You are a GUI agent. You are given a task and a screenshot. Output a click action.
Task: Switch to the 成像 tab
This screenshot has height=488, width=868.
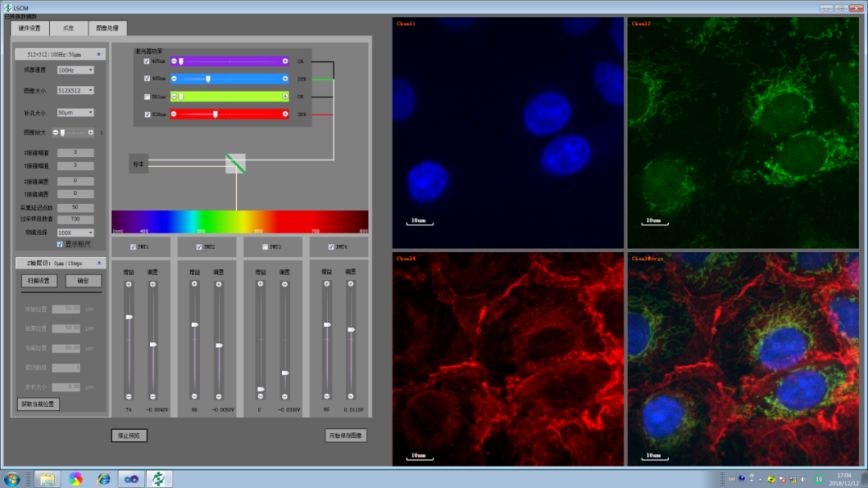[x=69, y=28]
